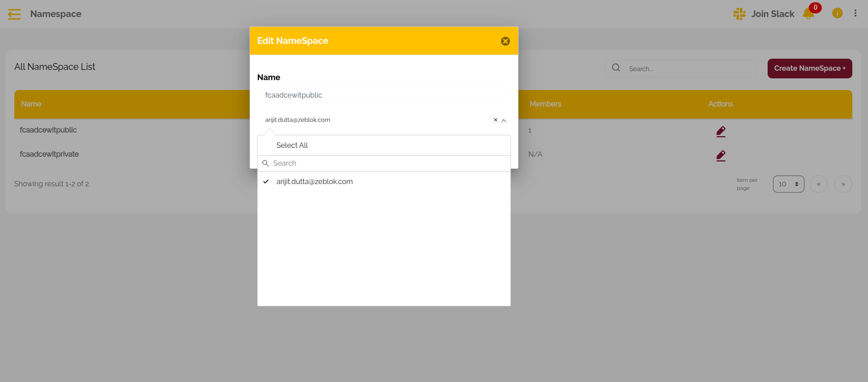Open notifications via the bell icon

click(808, 14)
